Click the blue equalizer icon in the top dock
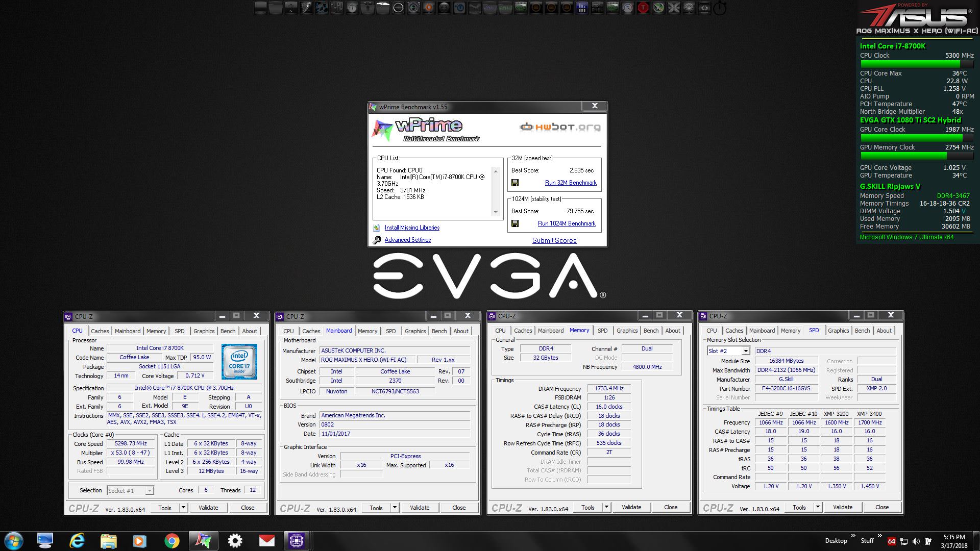This screenshot has height=551, width=980. point(582,8)
